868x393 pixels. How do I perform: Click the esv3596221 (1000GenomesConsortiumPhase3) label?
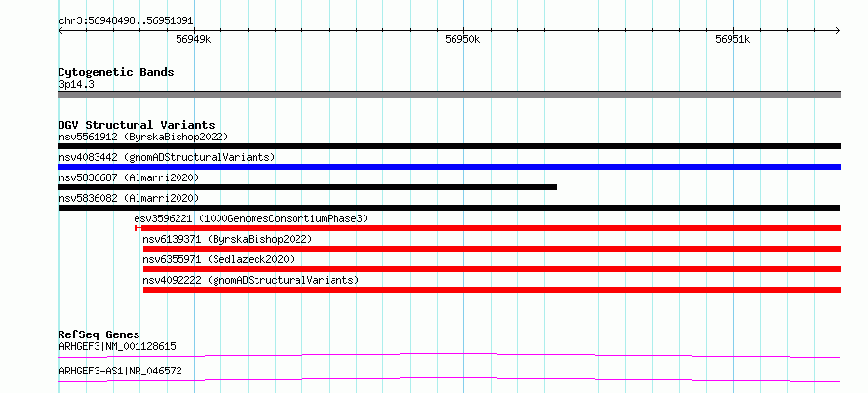tap(251, 218)
